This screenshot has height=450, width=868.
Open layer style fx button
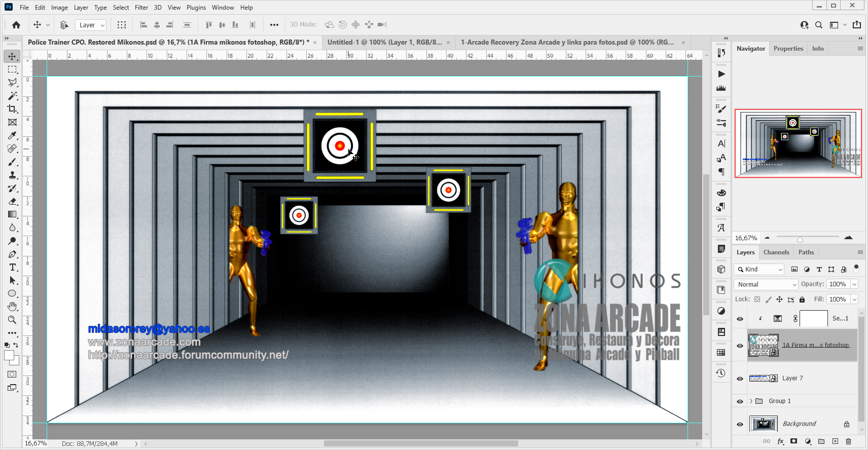click(x=780, y=441)
